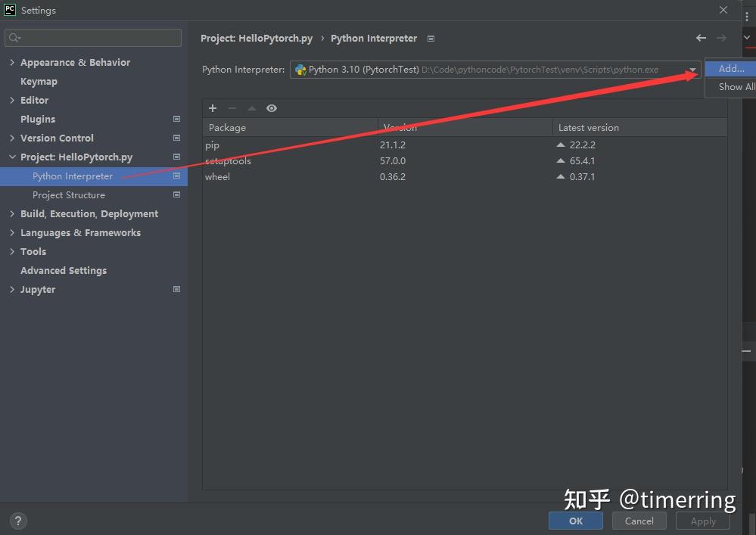756x535 pixels.
Task: Choose Show All from the interpreter menu
Action: pos(733,86)
